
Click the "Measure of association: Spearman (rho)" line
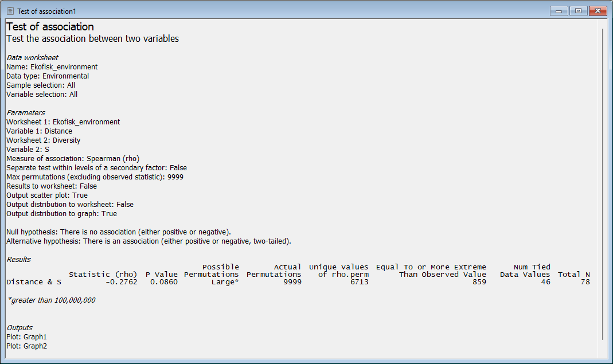pos(73,159)
